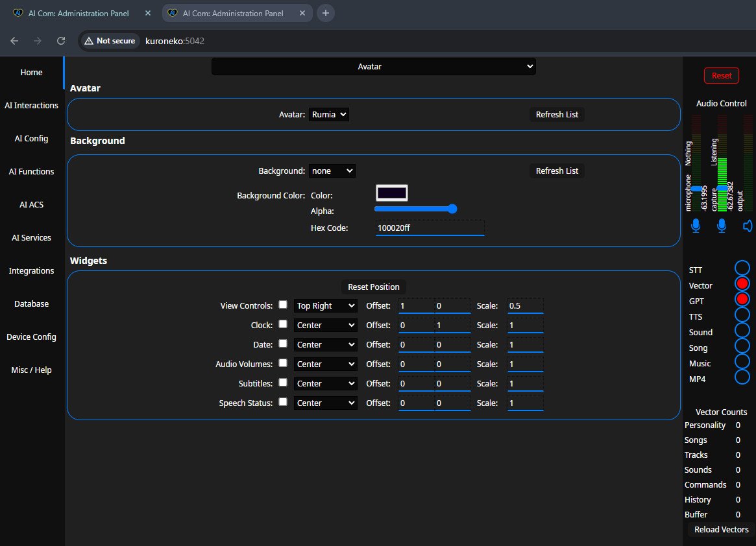Open the Background Color swatch picker
The width and height of the screenshot is (756, 546).
coord(392,193)
